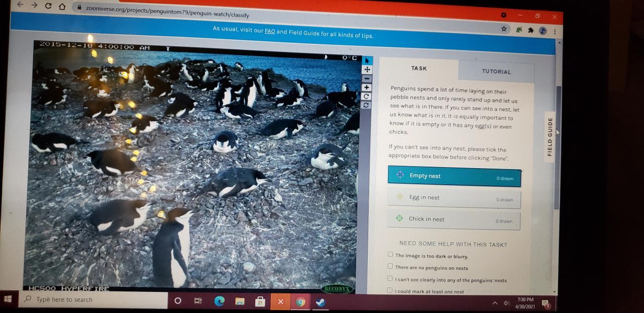The height and width of the screenshot is (313, 644).
Task: Open the FAQ link in the banner
Action: point(270,31)
